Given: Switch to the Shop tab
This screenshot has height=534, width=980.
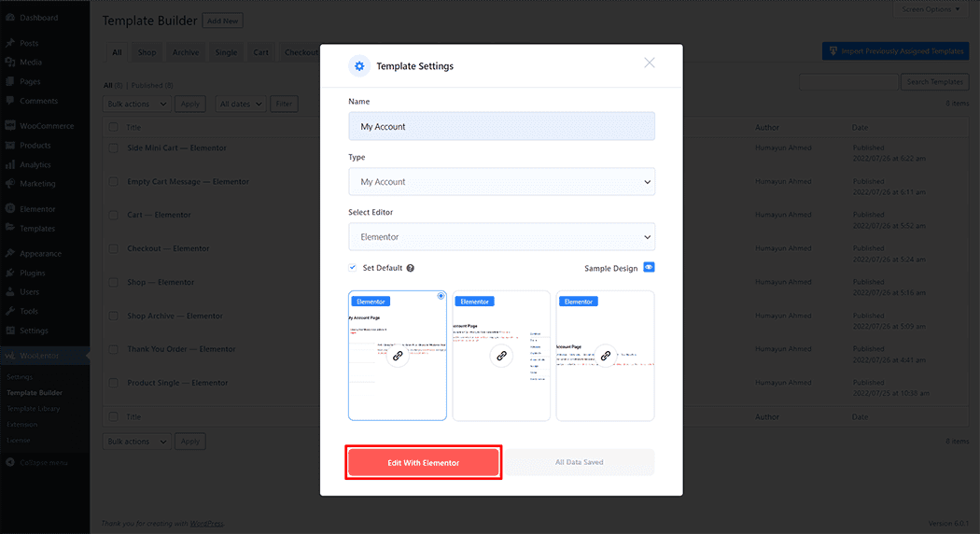Looking at the screenshot, I should click(x=147, y=52).
